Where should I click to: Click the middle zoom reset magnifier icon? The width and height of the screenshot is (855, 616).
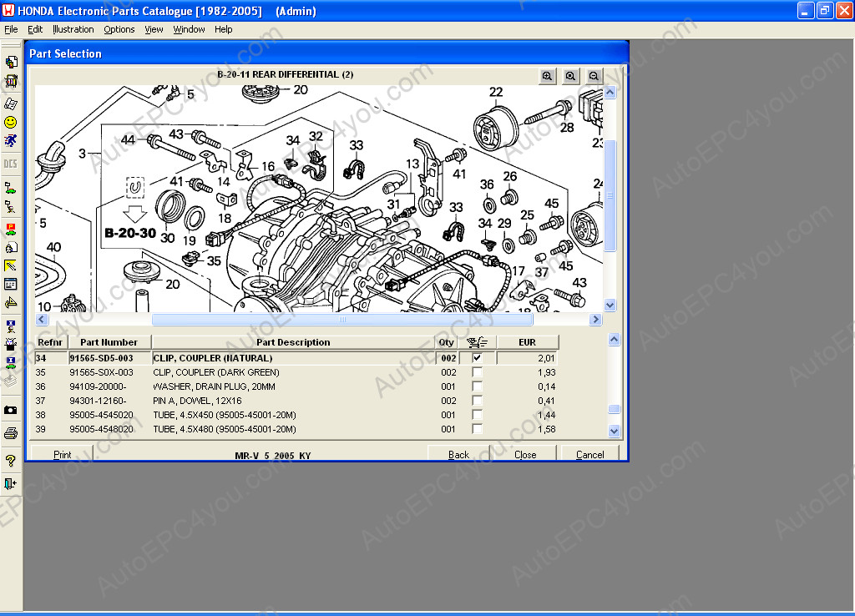(x=570, y=76)
